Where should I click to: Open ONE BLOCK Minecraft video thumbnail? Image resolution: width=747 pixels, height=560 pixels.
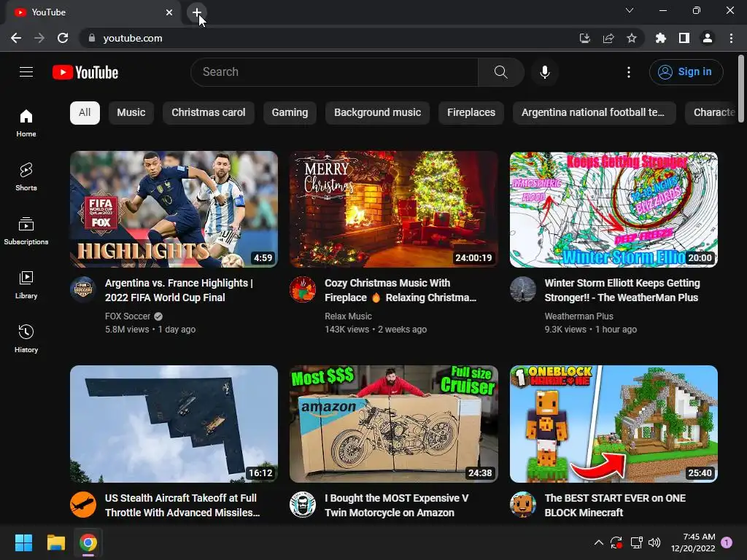(614, 424)
